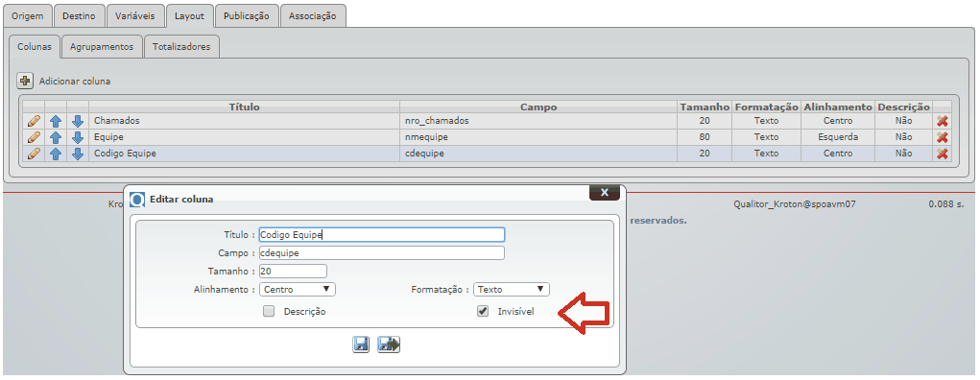Select the Totalizadores sub-tab

(181, 47)
